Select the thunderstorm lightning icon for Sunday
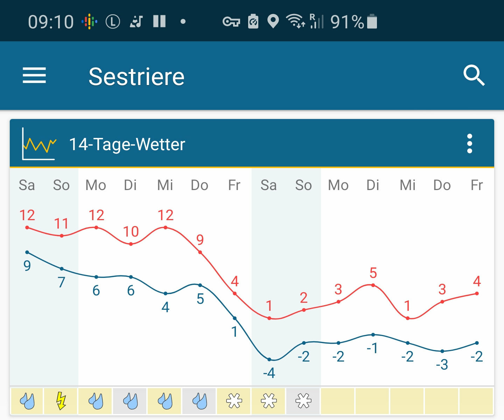This screenshot has height=420, width=504. (x=61, y=401)
